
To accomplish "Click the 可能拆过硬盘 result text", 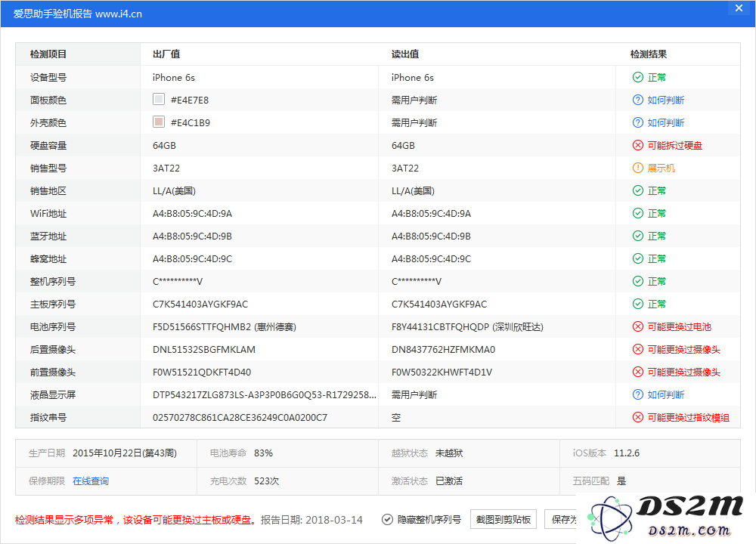I will tap(674, 145).
